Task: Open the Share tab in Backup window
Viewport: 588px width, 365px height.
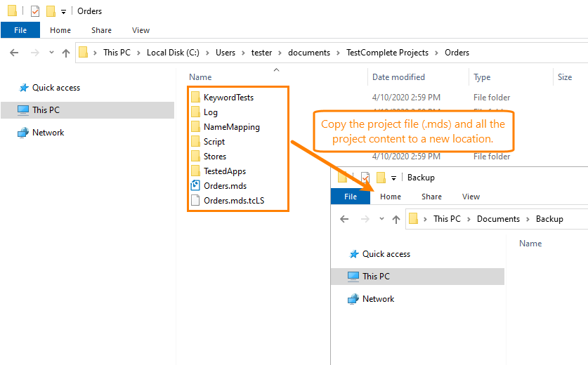Action: tap(431, 197)
